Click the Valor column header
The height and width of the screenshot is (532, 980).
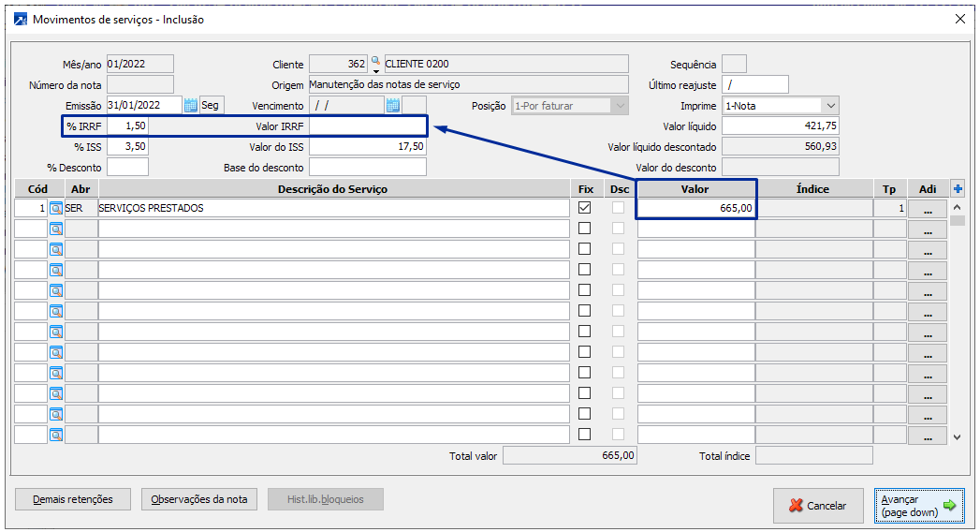(x=695, y=189)
